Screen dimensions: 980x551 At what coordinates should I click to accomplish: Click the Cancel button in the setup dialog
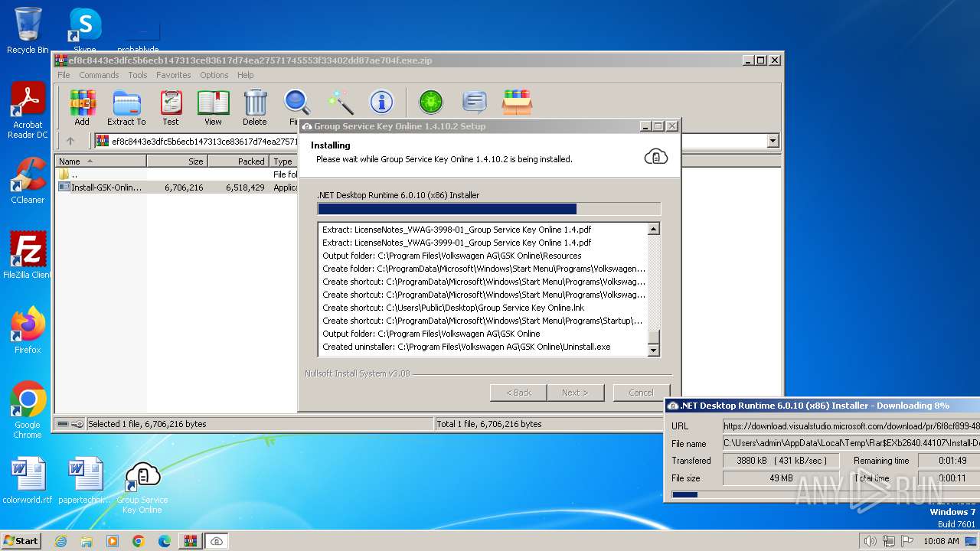(641, 393)
